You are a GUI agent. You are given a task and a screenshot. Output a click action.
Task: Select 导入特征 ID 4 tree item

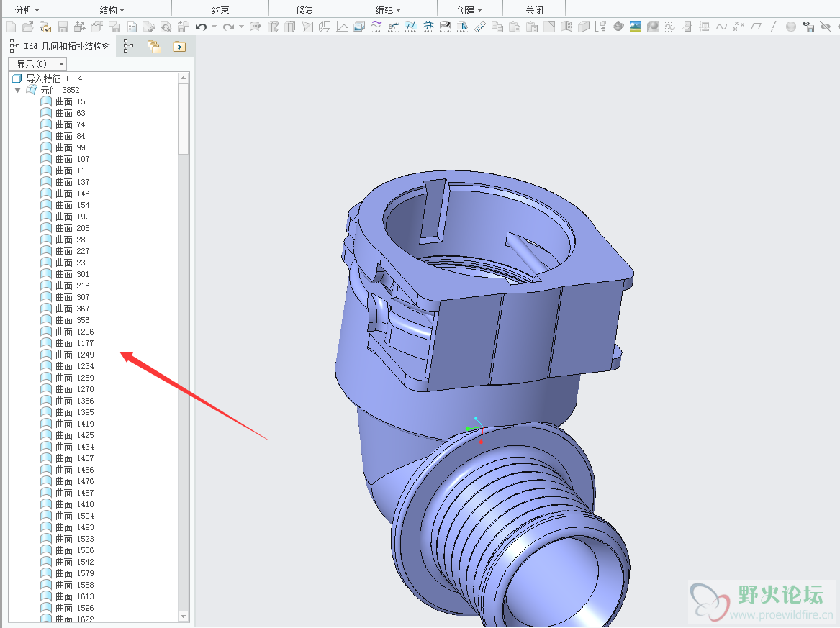[x=48, y=78]
